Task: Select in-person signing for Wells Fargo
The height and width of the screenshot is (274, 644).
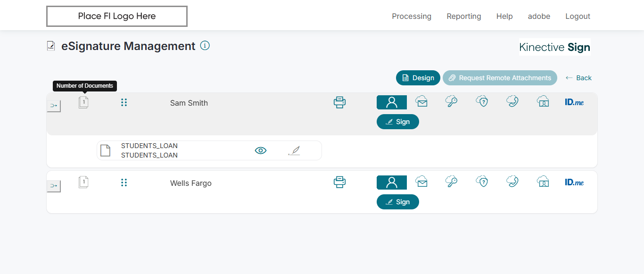Action: [x=391, y=183]
